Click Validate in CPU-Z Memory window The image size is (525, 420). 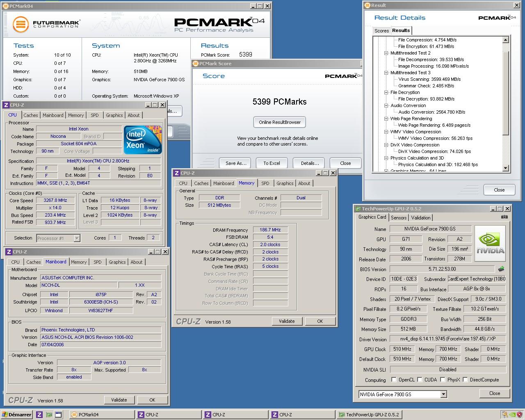click(287, 321)
